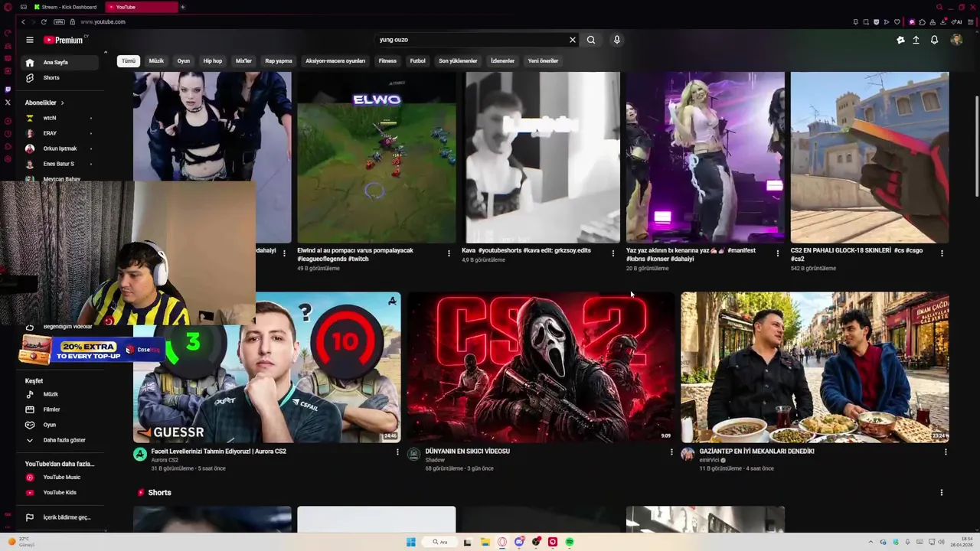Open the ELWO League of Legends short
The image size is (980, 551).
[x=377, y=158]
